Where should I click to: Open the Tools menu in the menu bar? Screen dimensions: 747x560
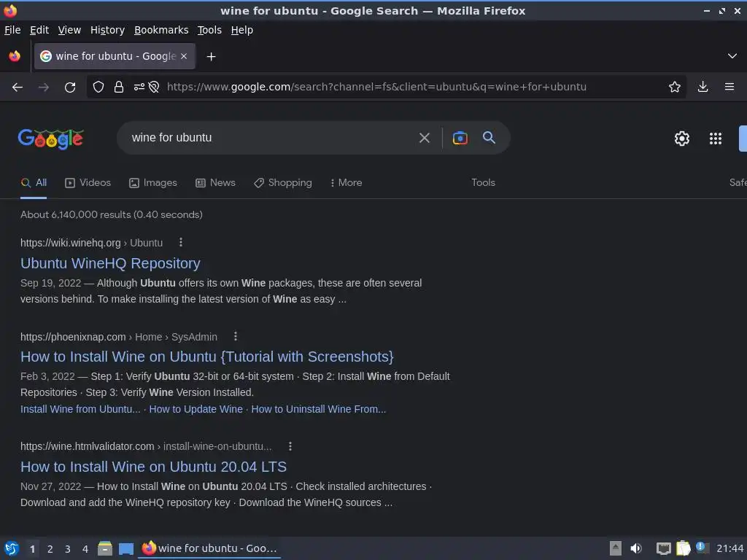(x=209, y=30)
